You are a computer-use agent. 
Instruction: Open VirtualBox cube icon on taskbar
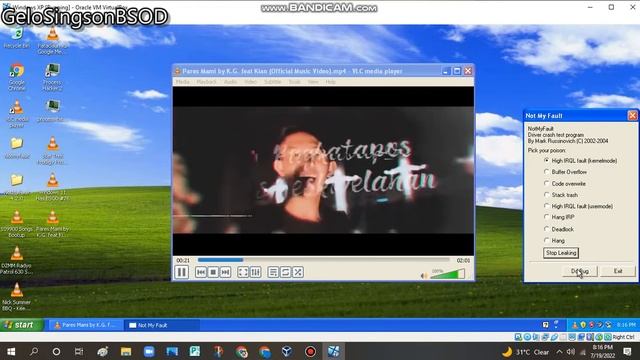tap(287, 351)
